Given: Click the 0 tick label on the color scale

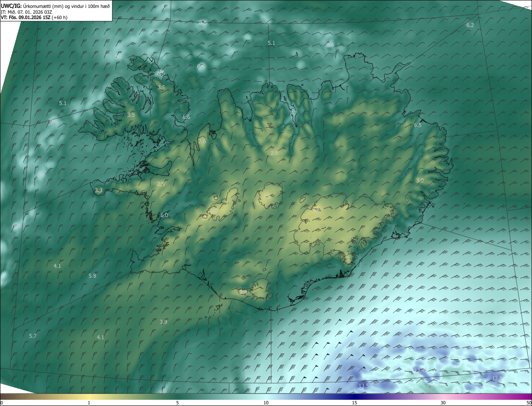Looking at the screenshot, I should click(x=2, y=403).
